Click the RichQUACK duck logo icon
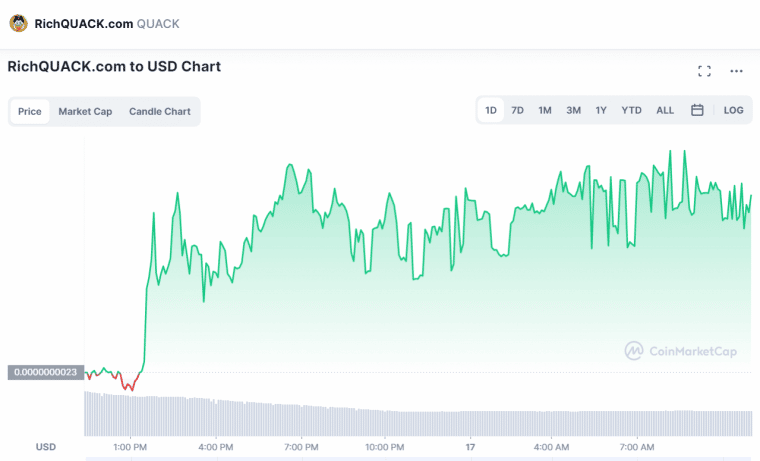The image size is (760, 461). point(18,23)
